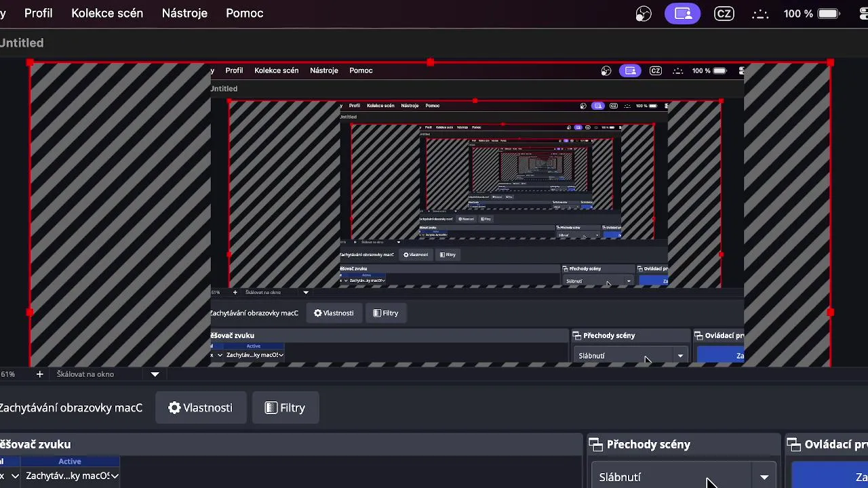The image size is (868, 488).
Task: Open the Nástroje menu in top menu bar
Action: (x=184, y=14)
